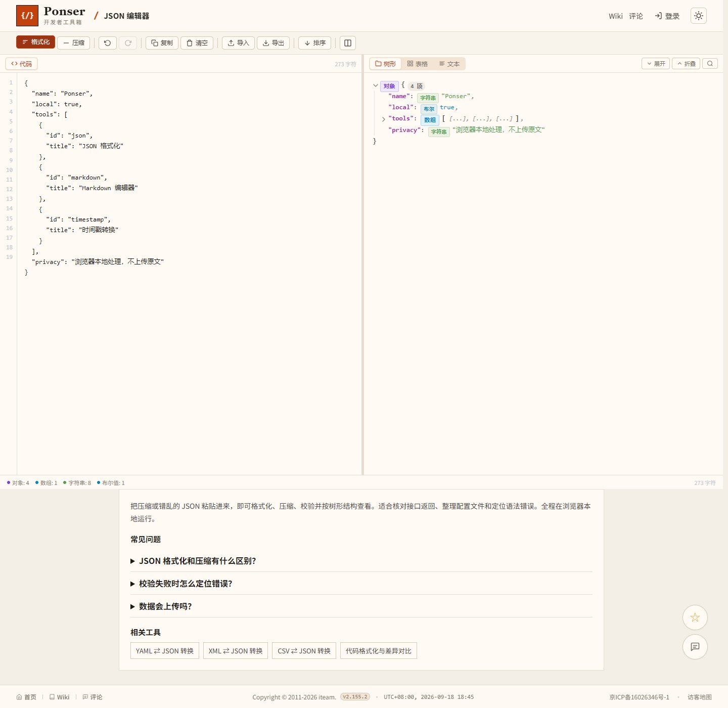The height and width of the screenshot is (708, 728).
Task: Click the star favorite floating button
Action: 695,617
